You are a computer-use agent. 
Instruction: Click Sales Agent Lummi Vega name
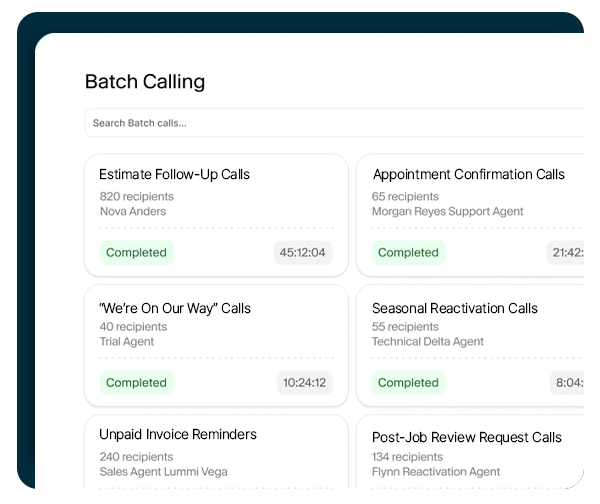pyautogui.click(x=163, y=471)
